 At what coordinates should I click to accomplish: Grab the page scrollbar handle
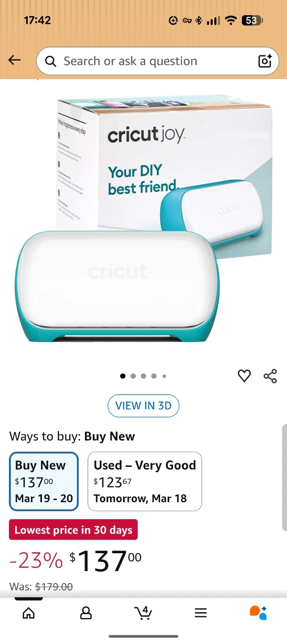(284, 478)
